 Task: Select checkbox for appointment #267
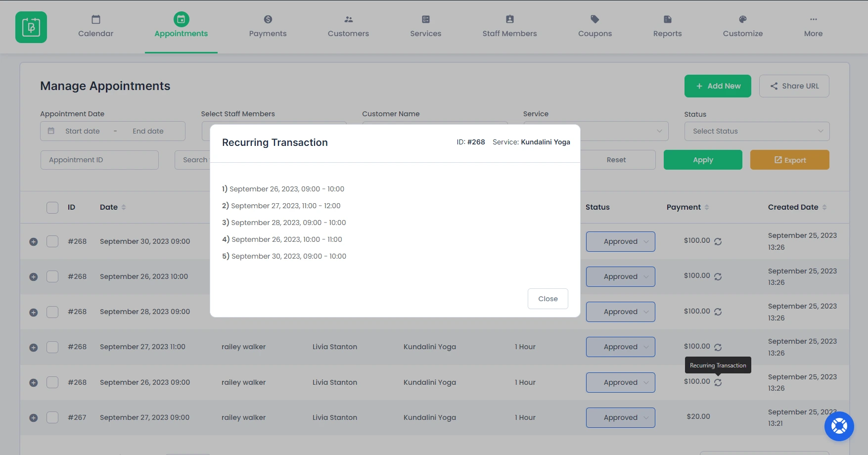pyautogui.click(x=52, y=417)
